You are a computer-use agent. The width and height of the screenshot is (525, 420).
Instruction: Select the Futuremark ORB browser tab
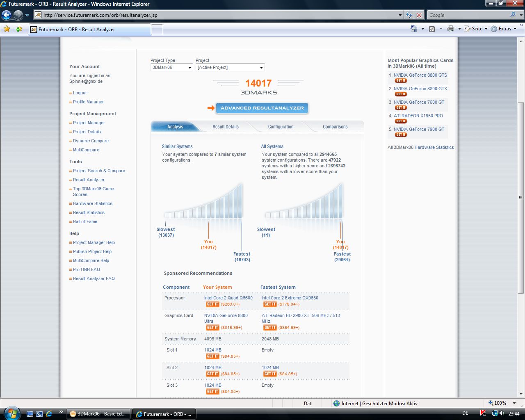89,30
